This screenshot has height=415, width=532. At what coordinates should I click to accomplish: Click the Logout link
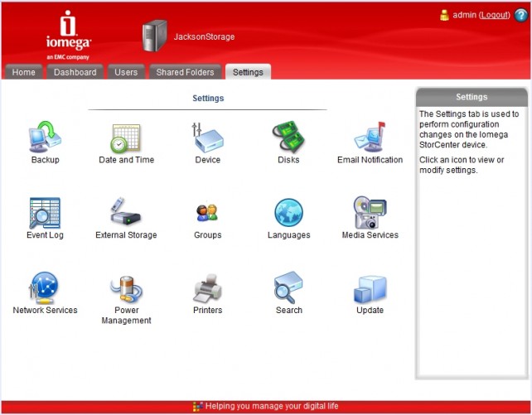(x=495, y=15)
